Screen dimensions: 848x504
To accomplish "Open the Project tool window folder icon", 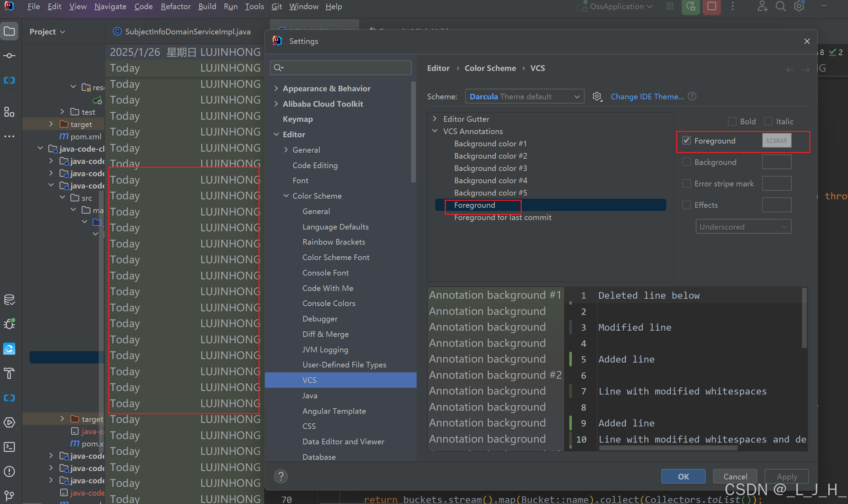I will click(x=9, y=32).
